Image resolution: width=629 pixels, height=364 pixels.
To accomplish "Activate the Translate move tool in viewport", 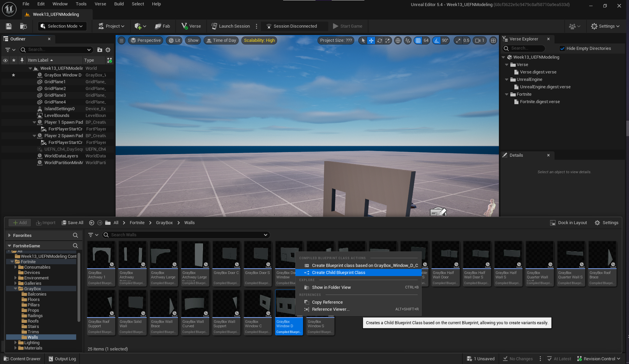I will pyautogui.click(x=371, y=40).
